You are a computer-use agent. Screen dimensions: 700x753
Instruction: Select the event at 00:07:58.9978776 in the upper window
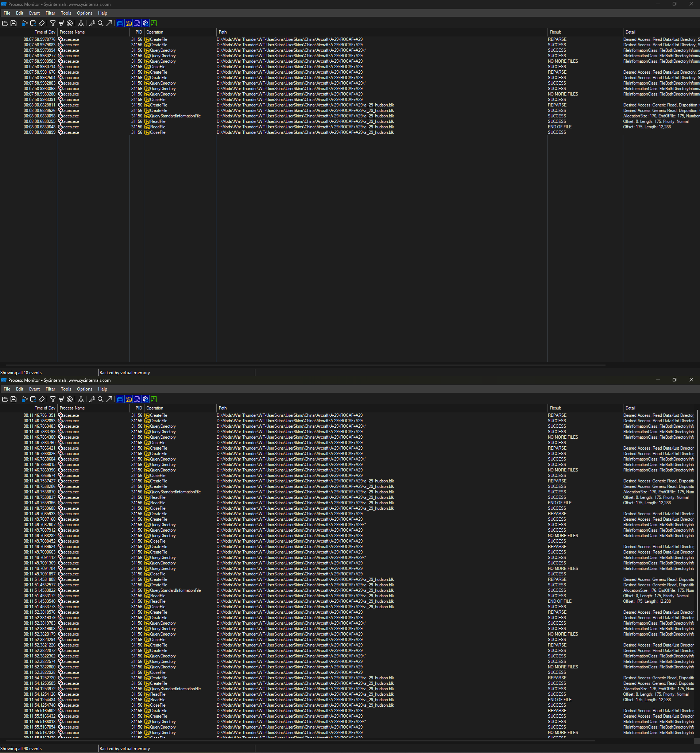350,39
